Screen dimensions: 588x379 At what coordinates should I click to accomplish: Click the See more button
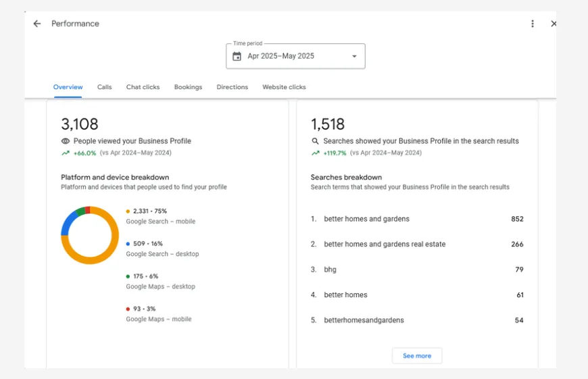click(417, 356)
